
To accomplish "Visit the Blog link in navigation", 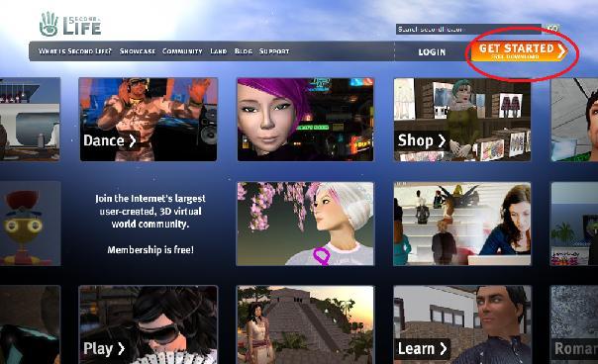I will [244, 51].
